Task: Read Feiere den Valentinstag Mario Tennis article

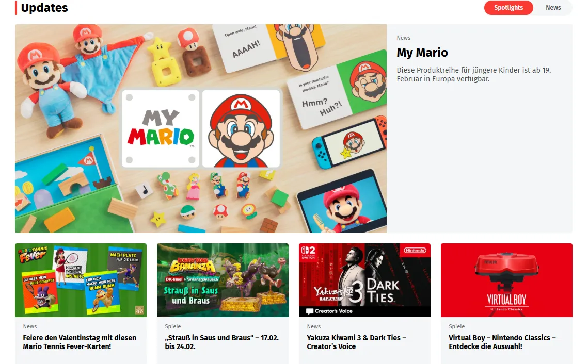Action: tap(80, 342)
